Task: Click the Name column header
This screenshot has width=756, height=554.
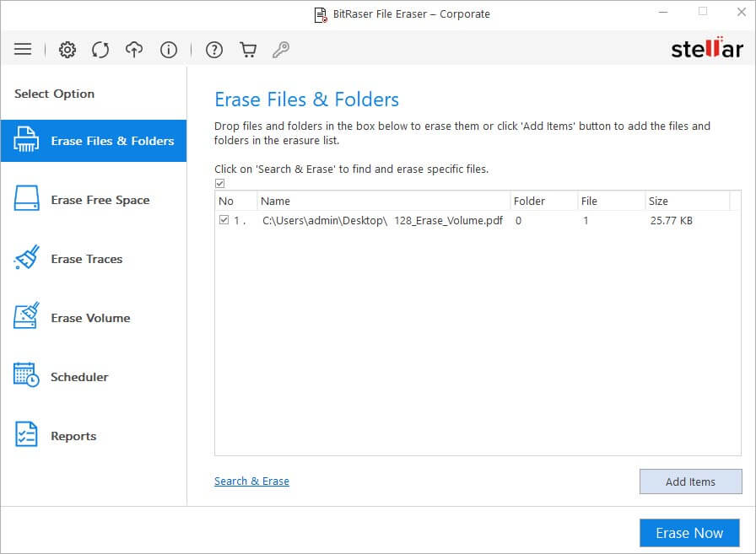Action: pos(383,201)
